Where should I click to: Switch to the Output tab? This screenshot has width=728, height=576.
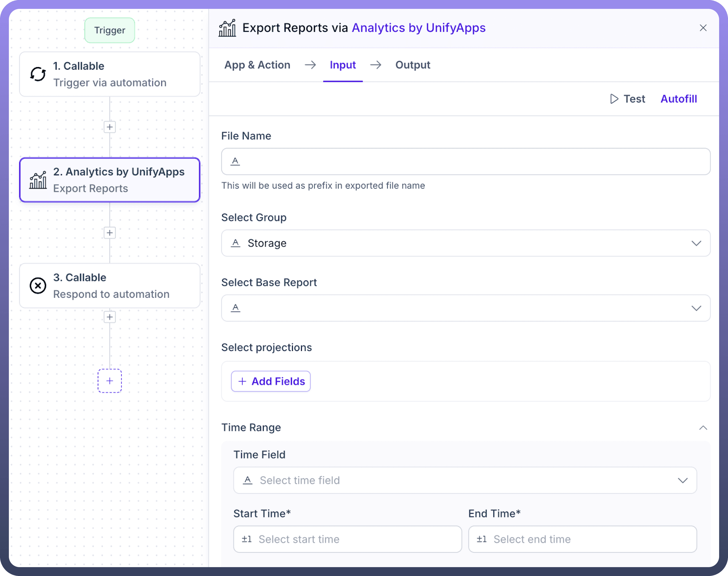413,65
